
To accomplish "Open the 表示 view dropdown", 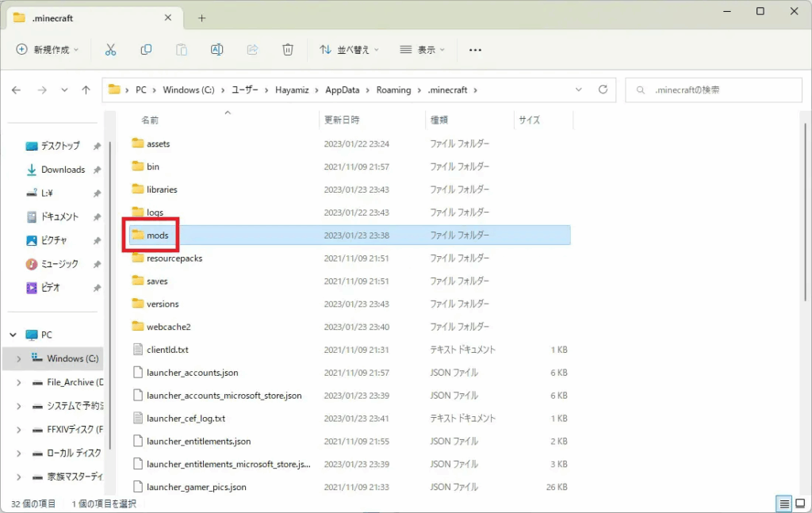I will 423,49.
